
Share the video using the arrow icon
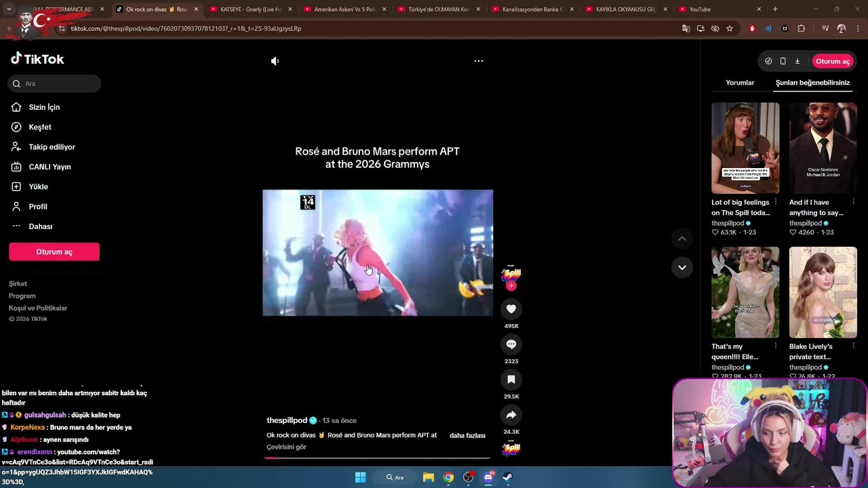(x=511, y=415)
